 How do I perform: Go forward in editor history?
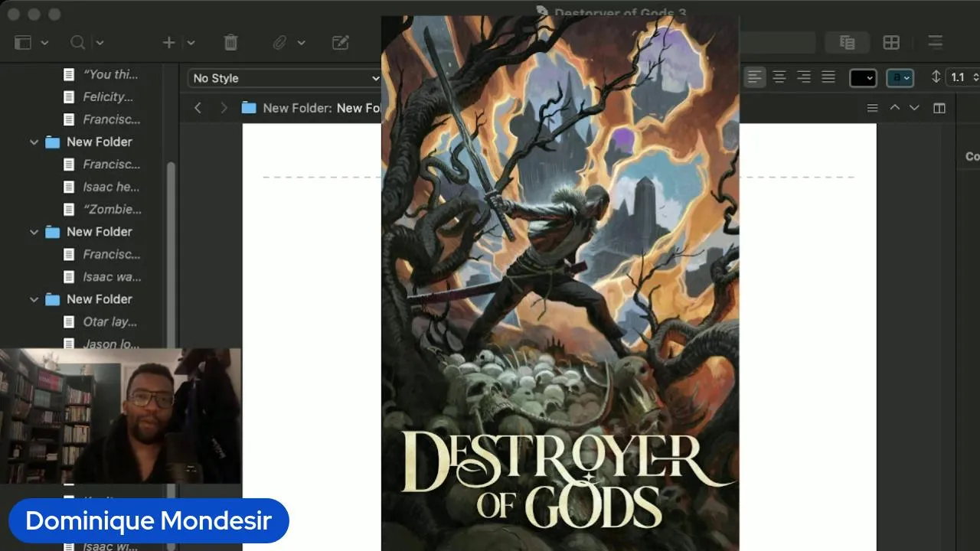(x=224, y=108)
